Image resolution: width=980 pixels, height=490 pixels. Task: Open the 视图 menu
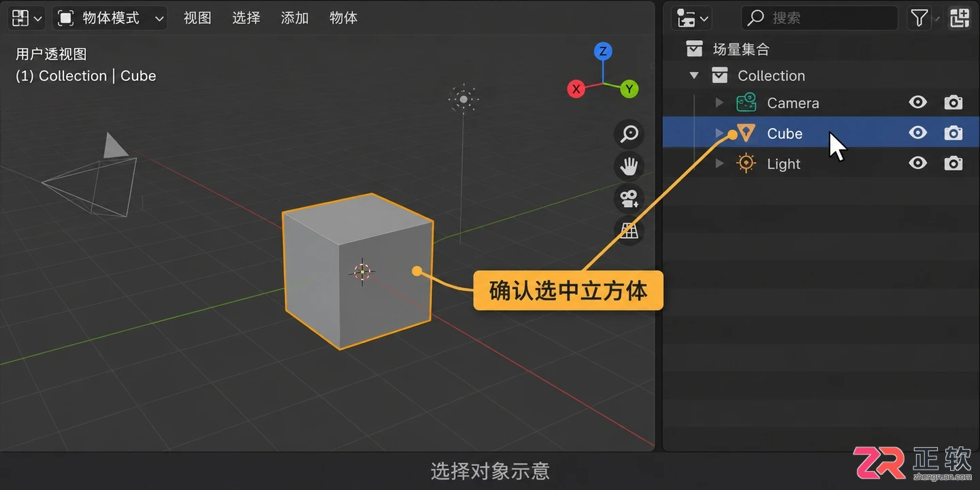tap(197, 18)
